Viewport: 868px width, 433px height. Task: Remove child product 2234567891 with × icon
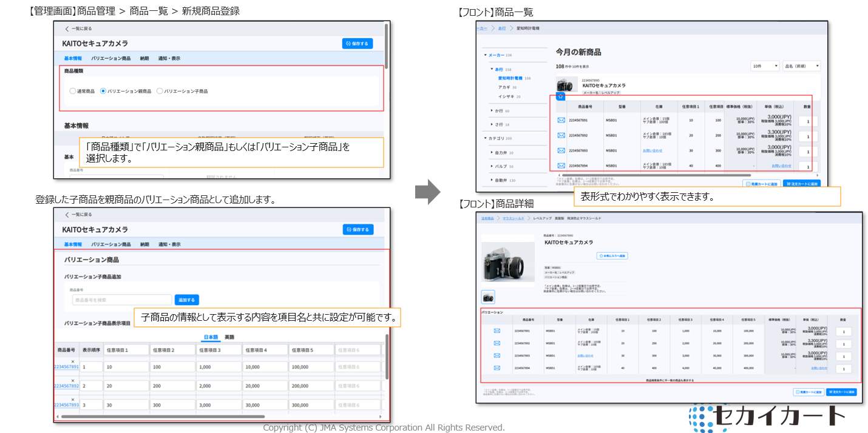[72, 362]
